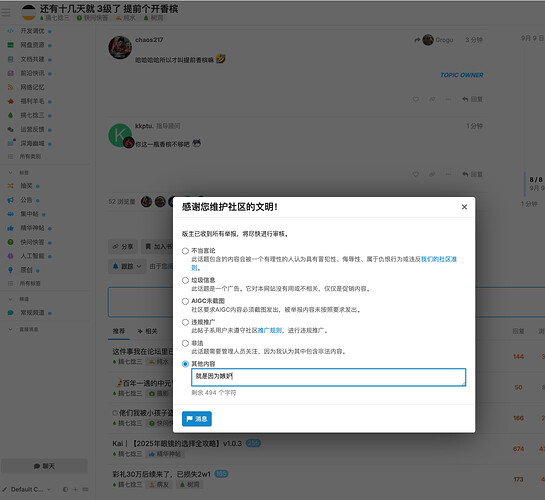Click chaos217's avatar
Viewport: 545px width, 500px height.
click(x=120, y=47)
